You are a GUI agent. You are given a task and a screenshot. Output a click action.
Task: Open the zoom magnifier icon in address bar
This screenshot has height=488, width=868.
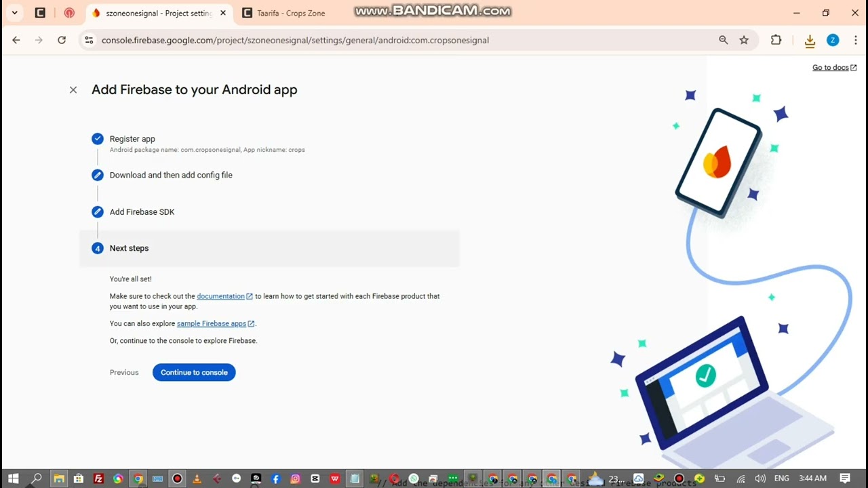pos(724,40)
